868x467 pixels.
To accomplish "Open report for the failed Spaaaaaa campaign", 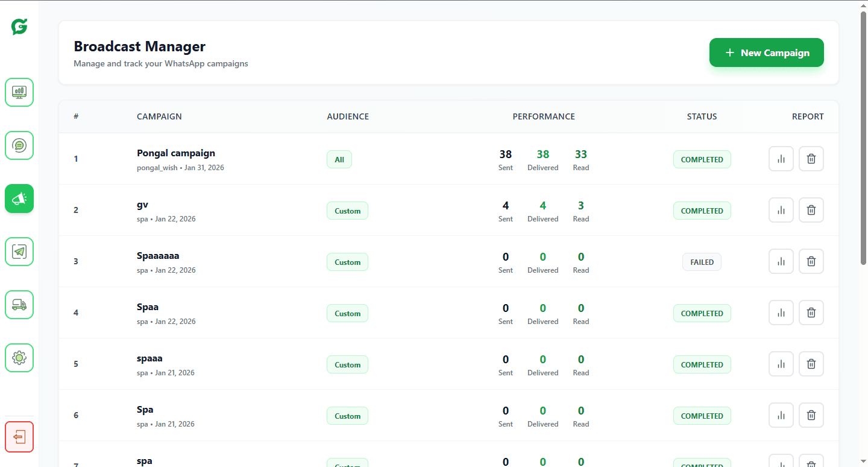I will click(781, 261).
